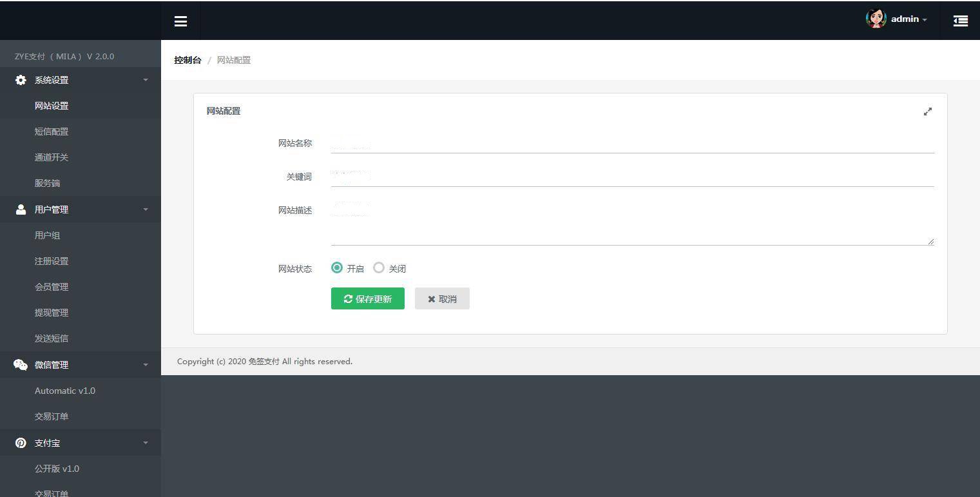
Task: Click the 取消 button
Action: (x=442, y=298)
